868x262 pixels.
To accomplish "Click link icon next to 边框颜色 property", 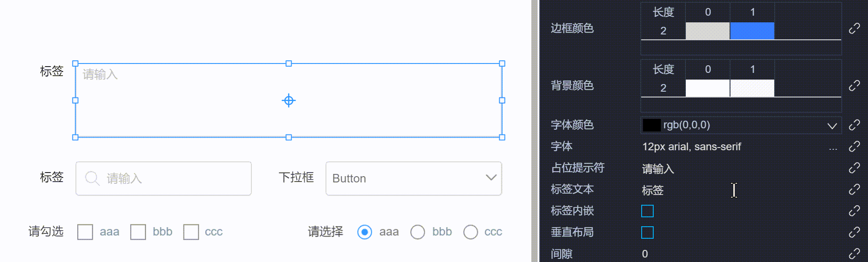I will coord(854,29).
